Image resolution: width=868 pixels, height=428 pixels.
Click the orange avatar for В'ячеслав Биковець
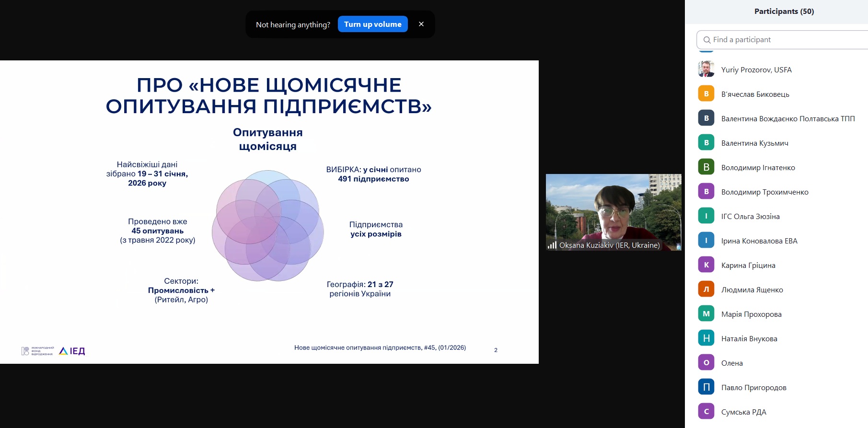click(x=706, y=94)
